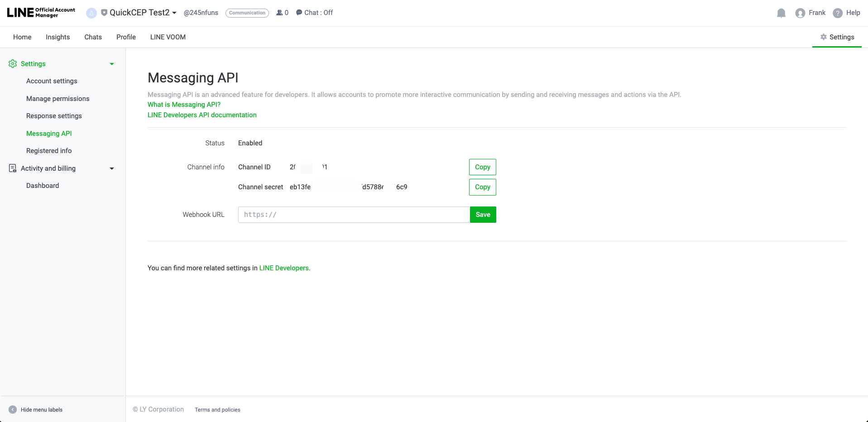This screenshot has height=422, width=868.
Task: Open Manage permissions in the sidebar
Action: tap(58, 99)
